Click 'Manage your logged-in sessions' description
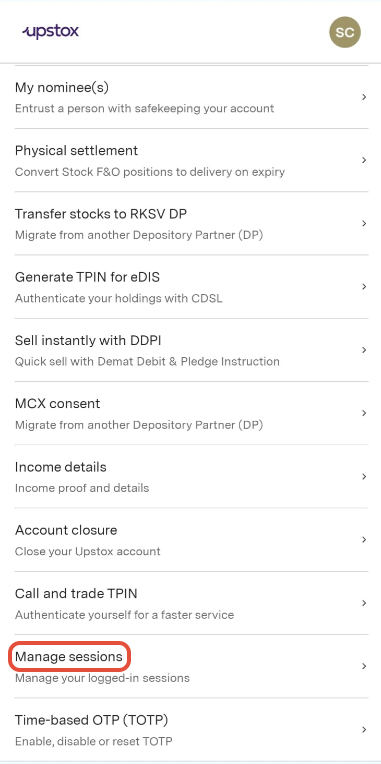 point(102,678)
